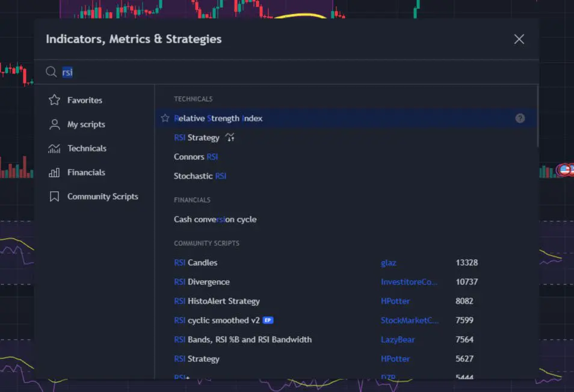The image size is (574, 392).
Task: Add the Connors RSI indicator
Action: point(345,157)
